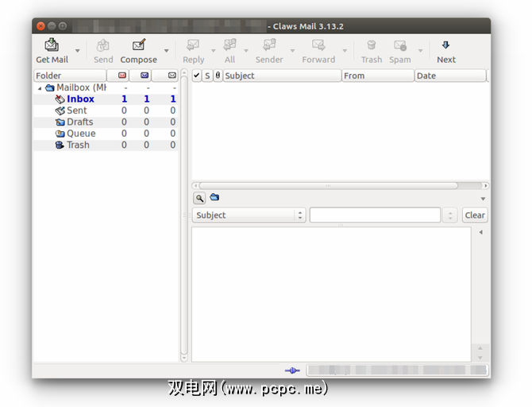Select the Drafts folder
The width and height of the screenshot is (532, 407).
[x=106, y=122]
